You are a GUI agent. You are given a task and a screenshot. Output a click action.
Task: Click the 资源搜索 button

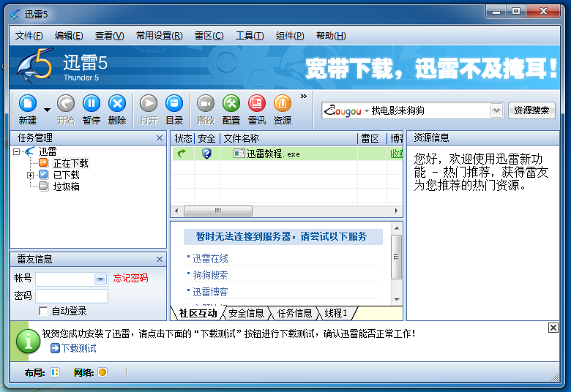pyautogui.click(x=531, y=110)
